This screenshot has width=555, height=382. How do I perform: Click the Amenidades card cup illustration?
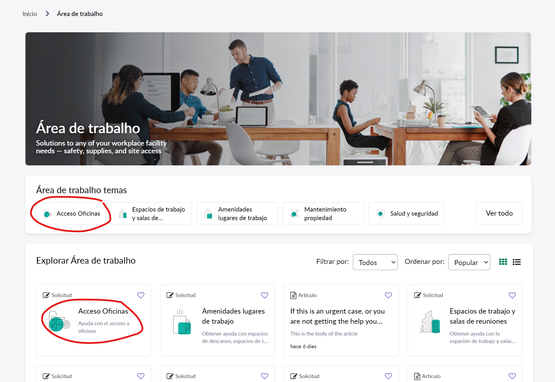click(x=182, y=322)
